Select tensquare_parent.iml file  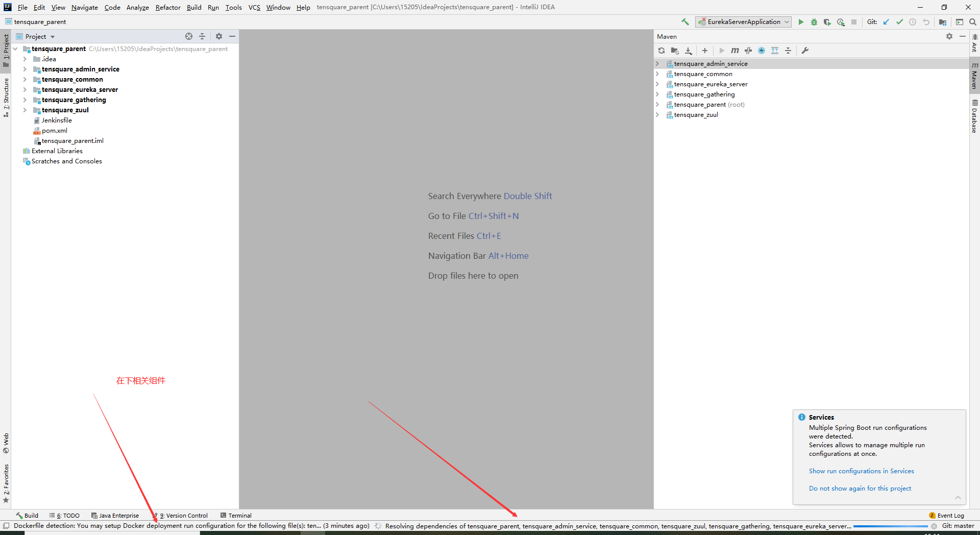tap(72, 141)
